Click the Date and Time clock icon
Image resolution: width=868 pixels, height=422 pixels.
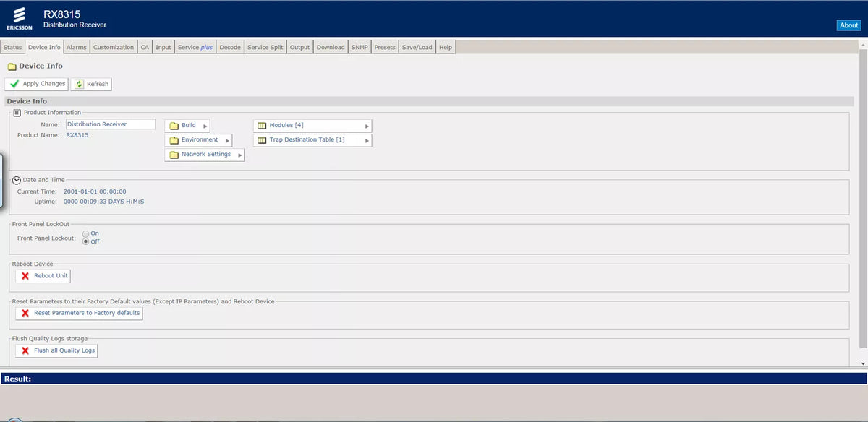[17, 180]
